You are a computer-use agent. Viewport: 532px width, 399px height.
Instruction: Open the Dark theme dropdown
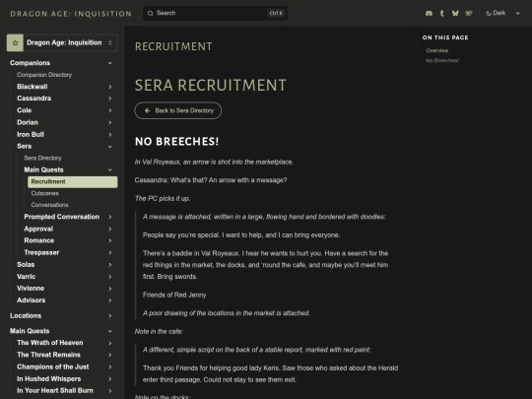pos(502,13)
